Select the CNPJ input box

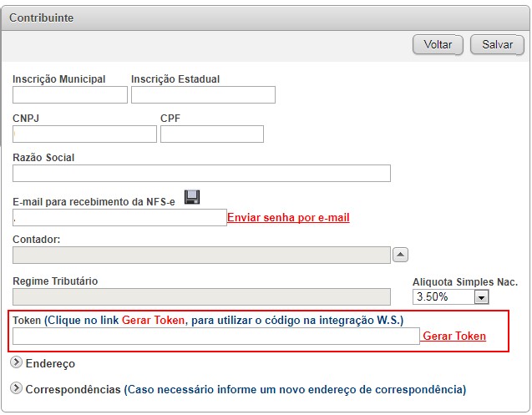point(84,134)
